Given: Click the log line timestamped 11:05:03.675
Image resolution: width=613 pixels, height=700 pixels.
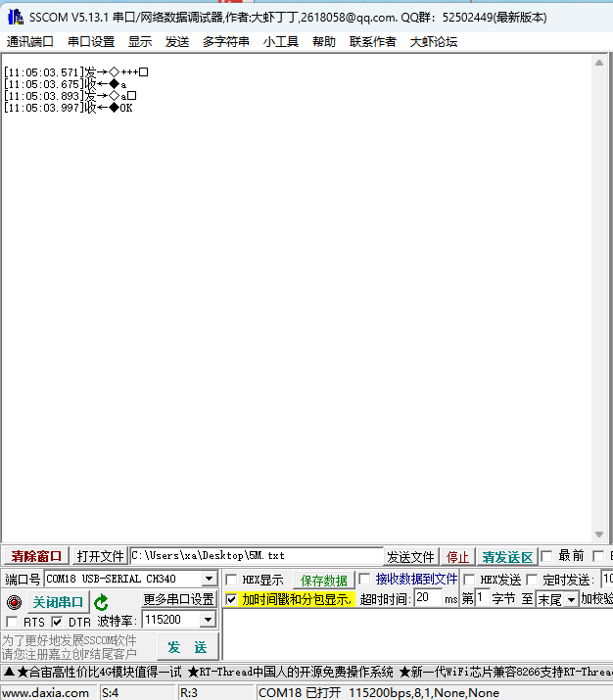Looking at the screenshot, I should [66, 84].
